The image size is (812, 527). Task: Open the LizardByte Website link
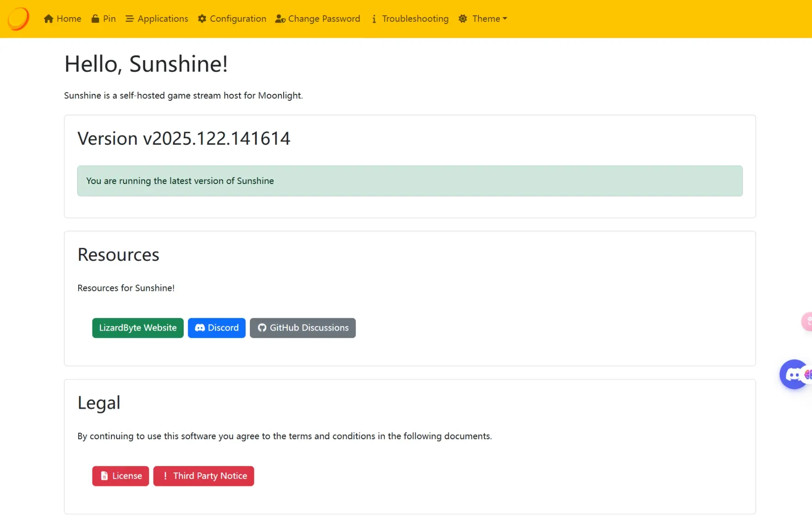click(138, 328)
